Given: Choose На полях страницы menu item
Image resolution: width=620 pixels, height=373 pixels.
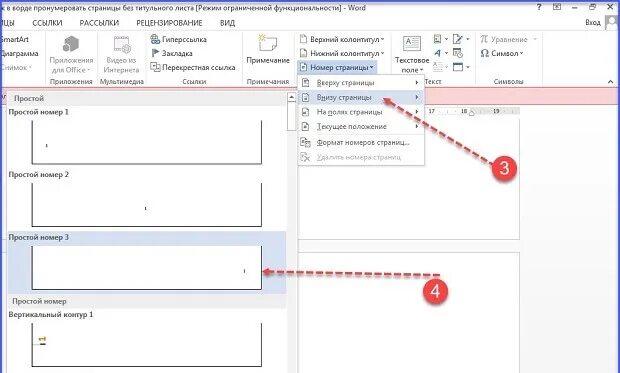Looking at the screenshot, I should (x=361, y=112).
